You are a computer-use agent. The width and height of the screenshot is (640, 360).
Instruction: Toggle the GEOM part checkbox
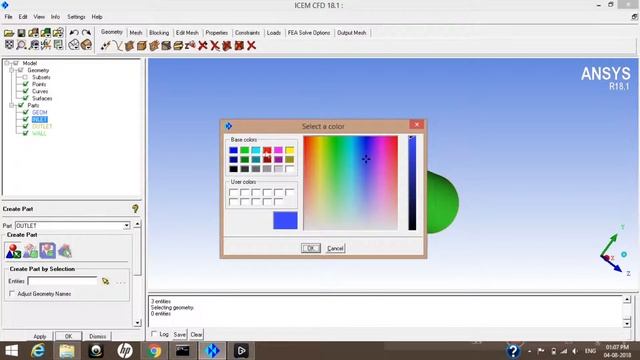pyautogui.click(x=25, y=112)
